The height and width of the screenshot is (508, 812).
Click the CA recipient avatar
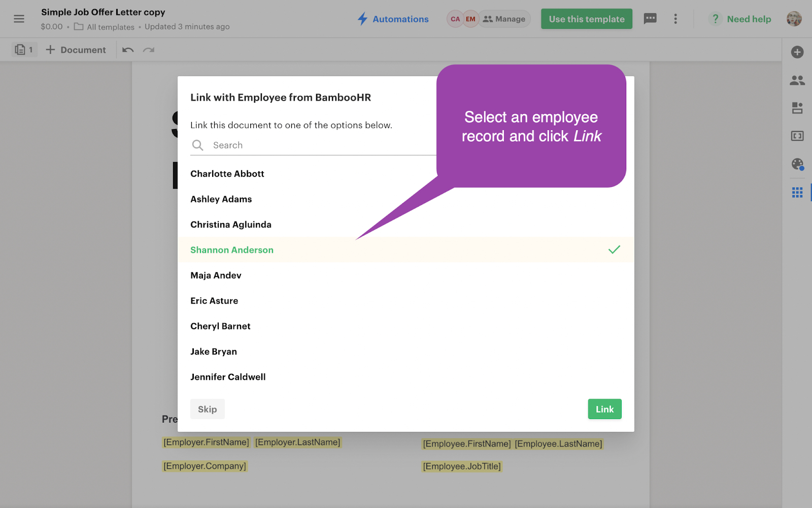(x=455, y=19)
